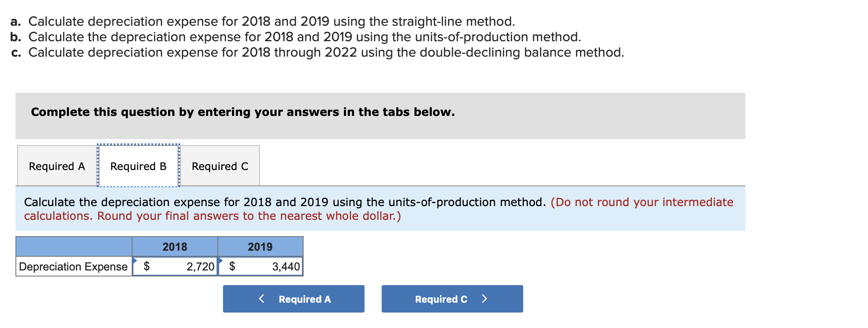Select the 2018 column header
Image resolution: width=868 pixels, height=328 pixels.
(x=175, y=247)
